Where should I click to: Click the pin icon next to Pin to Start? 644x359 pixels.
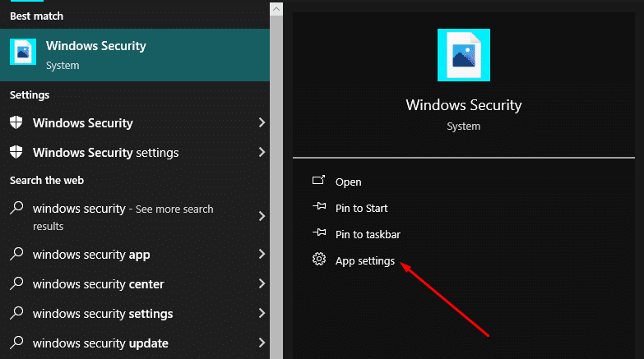319,206
